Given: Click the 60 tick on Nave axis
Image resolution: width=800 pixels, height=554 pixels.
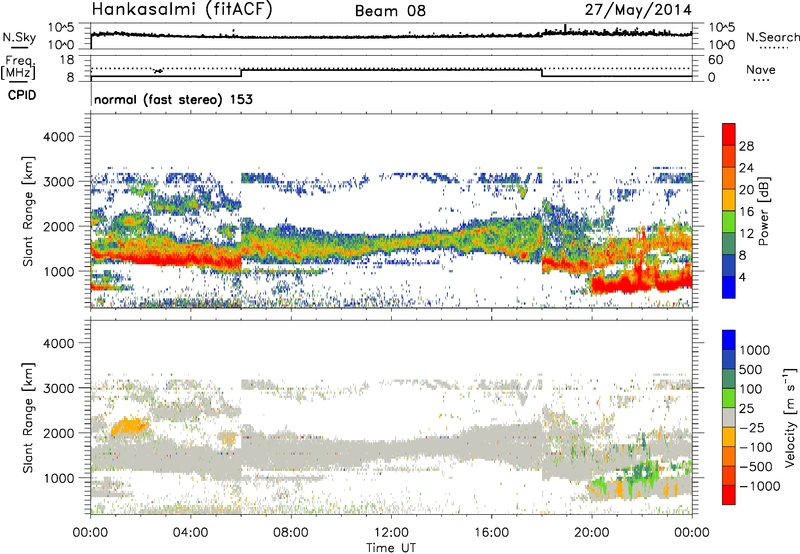Looking at the screenshot, I should coord(716,60).
